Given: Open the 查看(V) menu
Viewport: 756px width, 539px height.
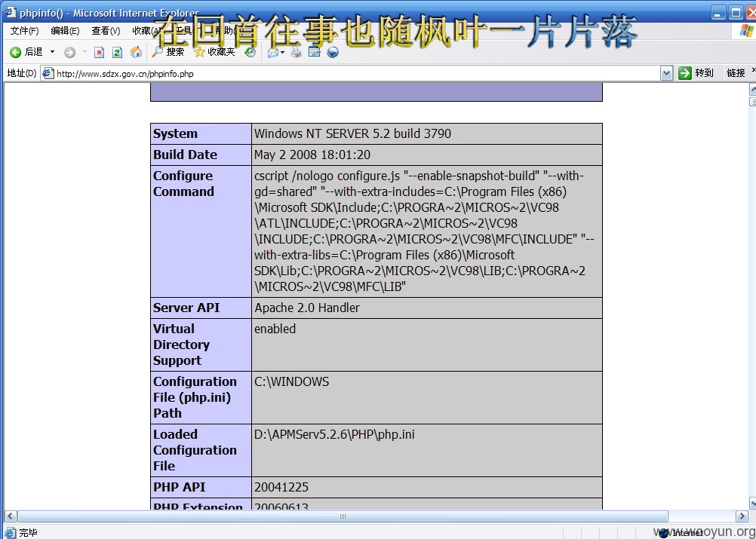Looking at the screenshot, I should click(x=106, y=31).
